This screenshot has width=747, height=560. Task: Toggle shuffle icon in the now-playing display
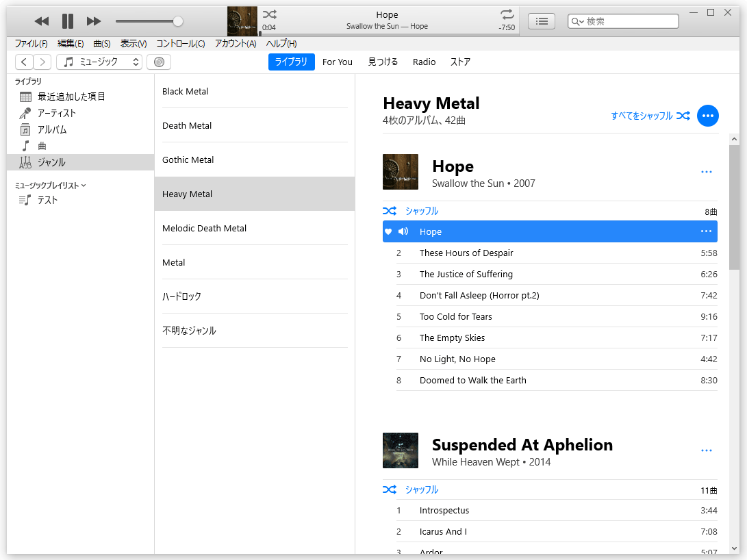click(x=270, y=14)
